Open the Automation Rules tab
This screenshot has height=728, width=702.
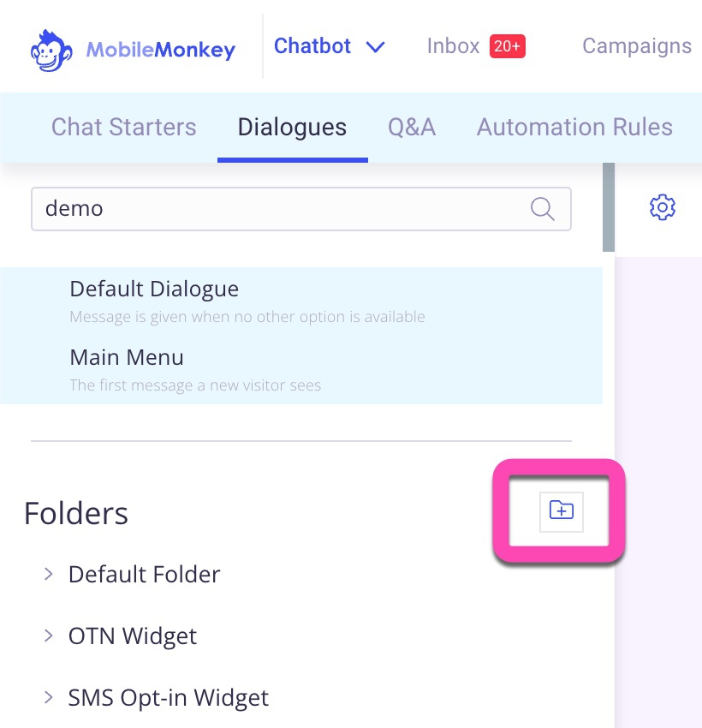tap(574, 128)
